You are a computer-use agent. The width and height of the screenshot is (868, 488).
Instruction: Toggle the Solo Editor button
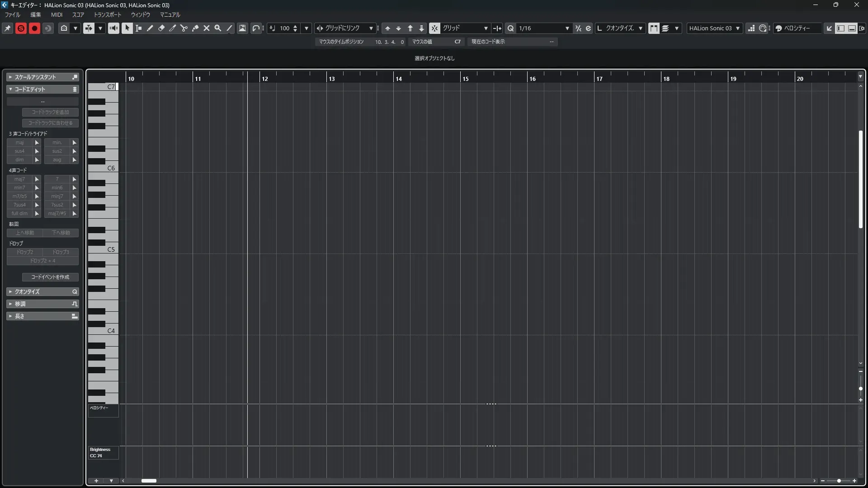click(x=21, y=28)
